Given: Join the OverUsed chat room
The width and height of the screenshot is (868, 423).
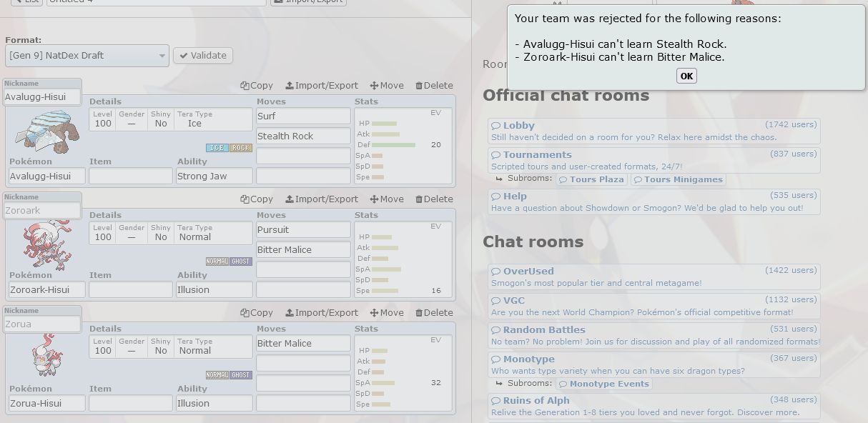Looking at the screenshot, I should 654,277.
